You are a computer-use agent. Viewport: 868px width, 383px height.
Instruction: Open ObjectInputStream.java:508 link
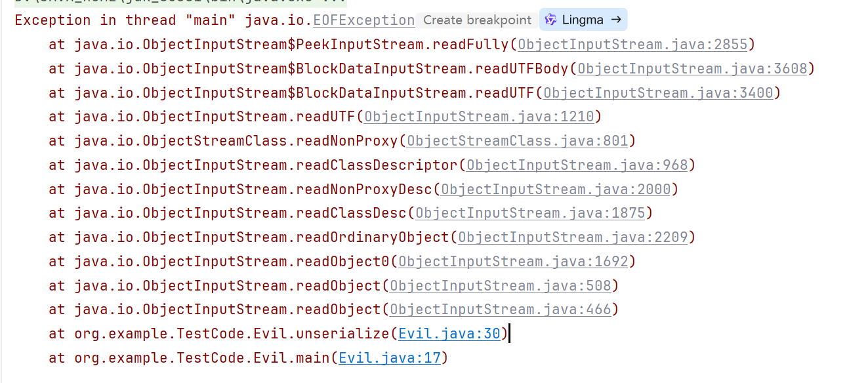point(500,286)
